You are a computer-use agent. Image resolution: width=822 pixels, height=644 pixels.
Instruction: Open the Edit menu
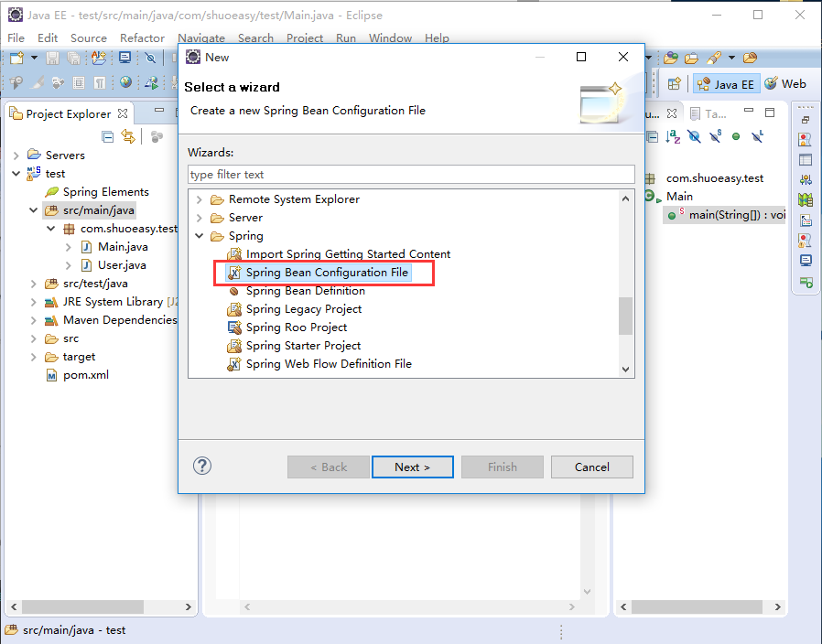coord(48,38)
